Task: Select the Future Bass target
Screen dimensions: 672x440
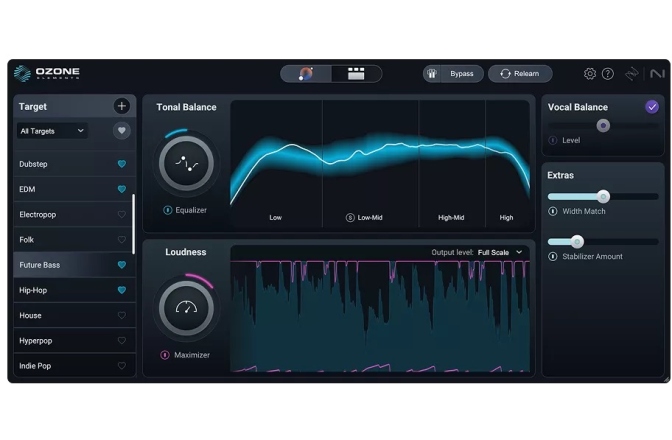Action: point(75,265)
